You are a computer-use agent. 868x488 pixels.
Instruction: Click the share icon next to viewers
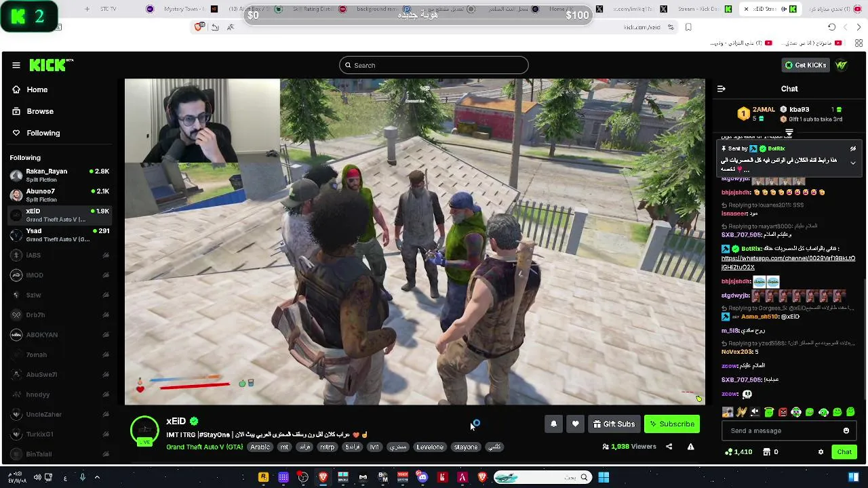coord(669,447)
